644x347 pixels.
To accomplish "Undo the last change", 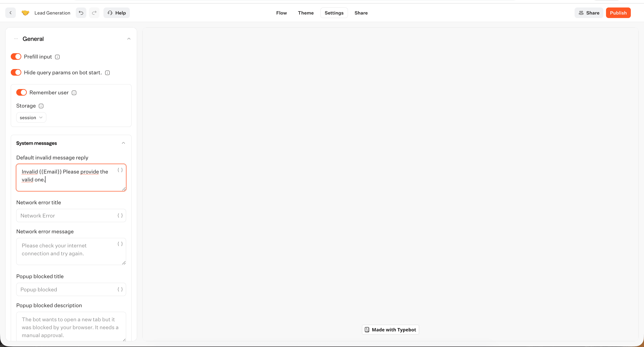I will pos(81,13).
